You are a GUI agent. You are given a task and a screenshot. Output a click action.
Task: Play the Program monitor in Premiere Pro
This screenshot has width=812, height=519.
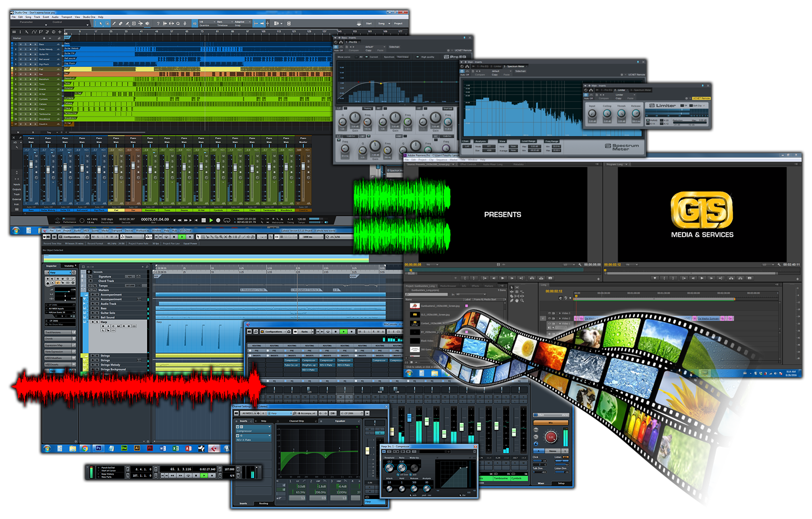pos(702,278)
